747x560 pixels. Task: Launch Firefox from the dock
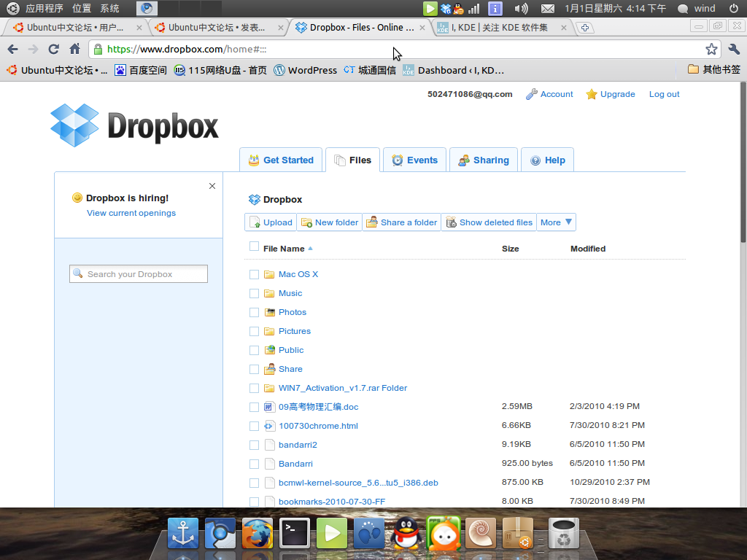[258, 533]
